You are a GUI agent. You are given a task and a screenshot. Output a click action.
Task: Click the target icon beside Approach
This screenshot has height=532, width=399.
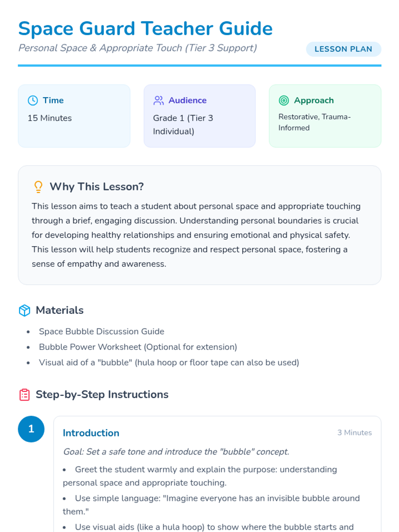pos(284,100)
